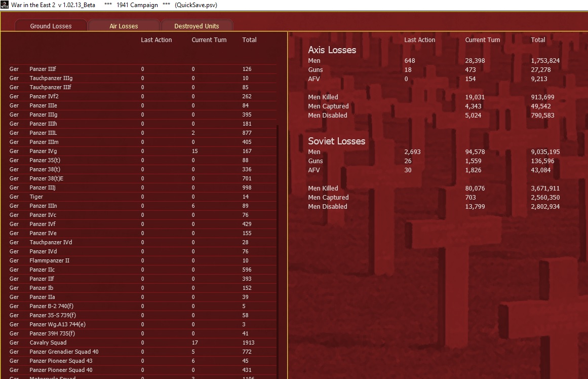Switch to the Air Losses tab
This screenshot has height=379, width=588.
tap(124, 26)
